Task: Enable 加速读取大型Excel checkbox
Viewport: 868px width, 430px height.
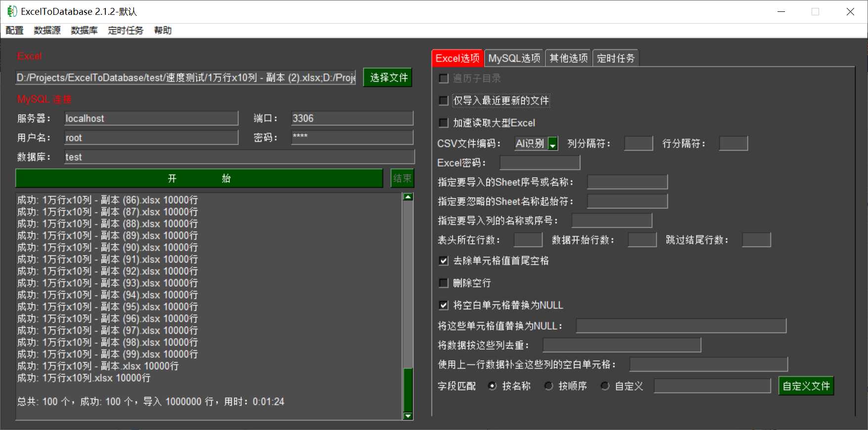Action: click(x=443, y=123)
